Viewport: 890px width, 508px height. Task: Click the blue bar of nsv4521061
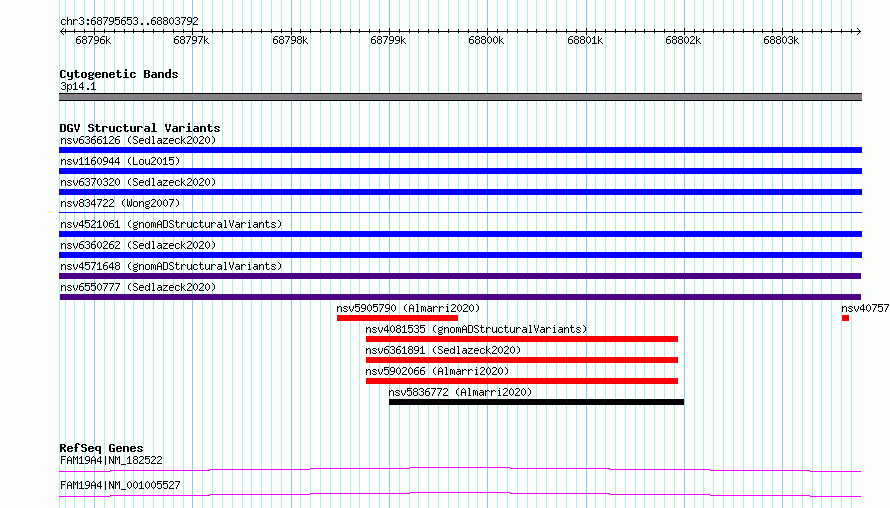coord(460,234)
